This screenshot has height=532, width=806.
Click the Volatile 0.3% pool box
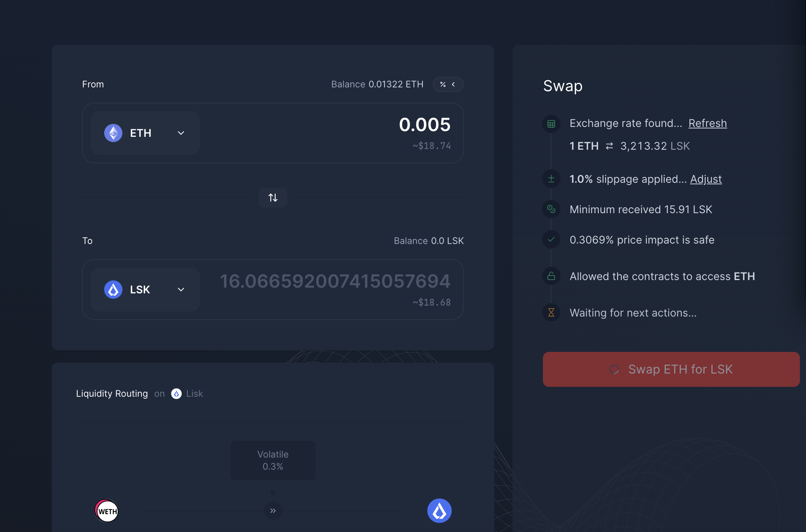pos(273,460)
